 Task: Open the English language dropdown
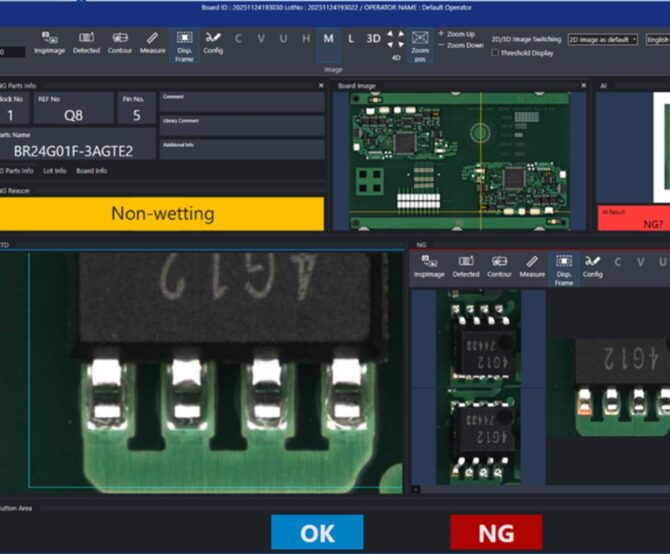point(658,40)
